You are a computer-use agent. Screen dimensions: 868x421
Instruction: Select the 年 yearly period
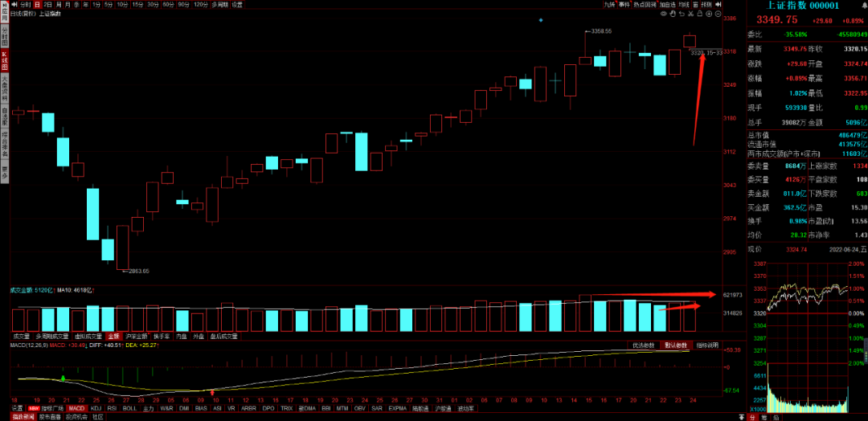(x=86, y=5)
